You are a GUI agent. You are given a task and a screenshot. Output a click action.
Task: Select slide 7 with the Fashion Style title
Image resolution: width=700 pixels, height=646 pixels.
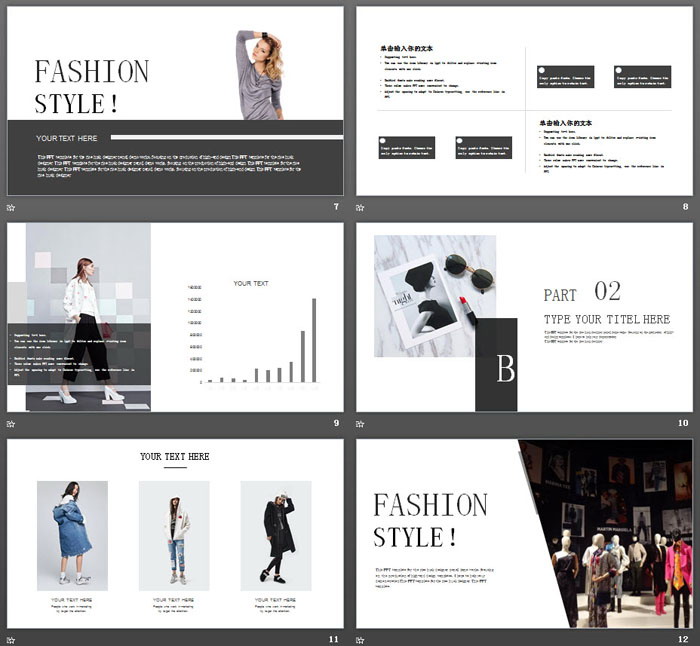pyautogui.click(x=175, y=100)
